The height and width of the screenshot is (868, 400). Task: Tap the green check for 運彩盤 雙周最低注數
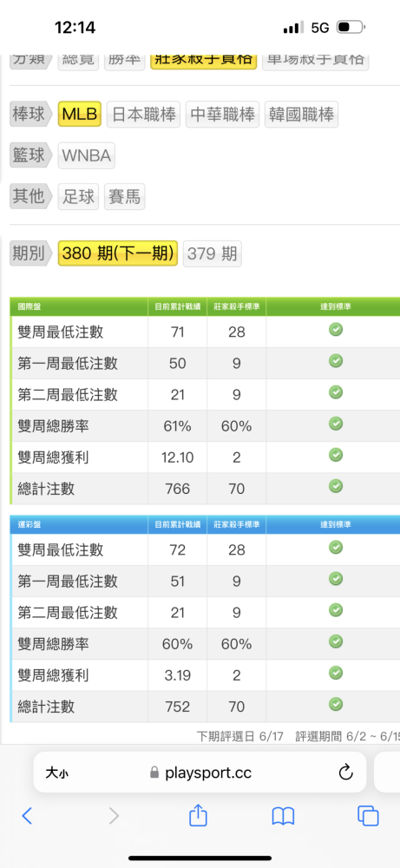pos(335,548)
